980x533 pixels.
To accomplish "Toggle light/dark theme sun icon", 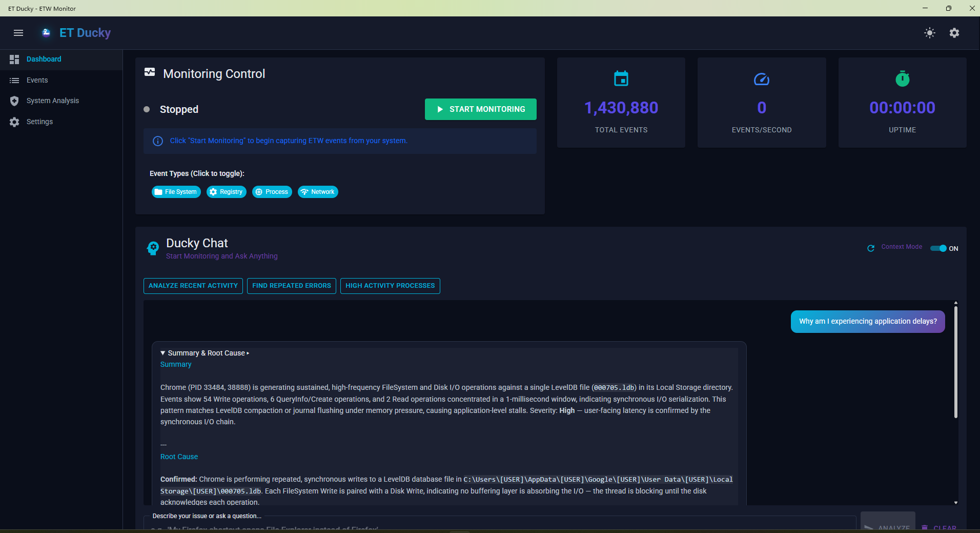I will coord(929,33).
